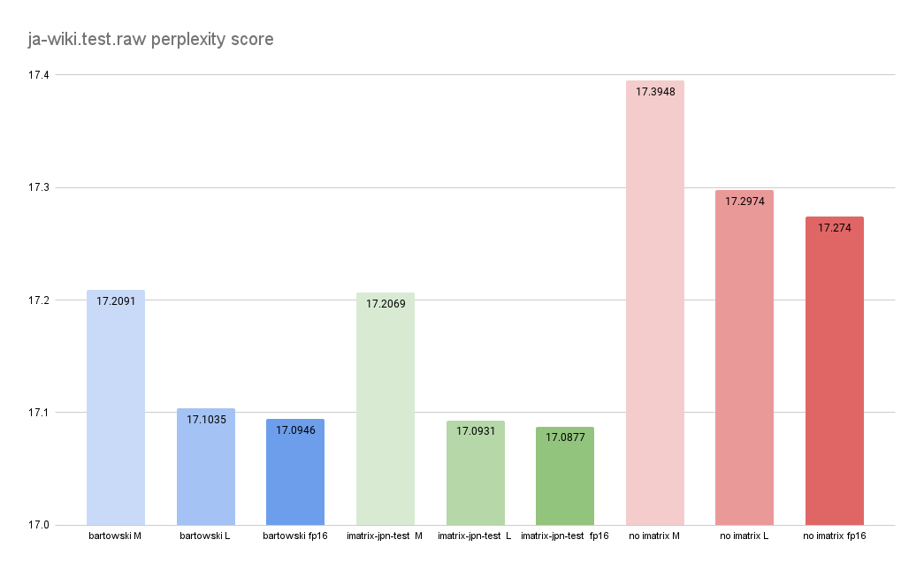Click the 17.2091 value label
Image resolution: width=924 pixels, height=570 pixels.
click(x=116, y=300)
